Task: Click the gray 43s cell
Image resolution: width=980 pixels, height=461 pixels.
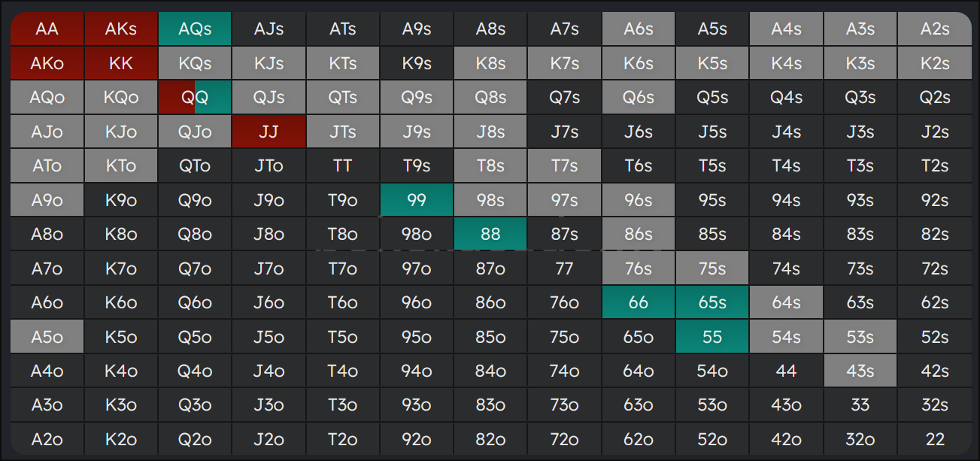Action: (860, 371)
